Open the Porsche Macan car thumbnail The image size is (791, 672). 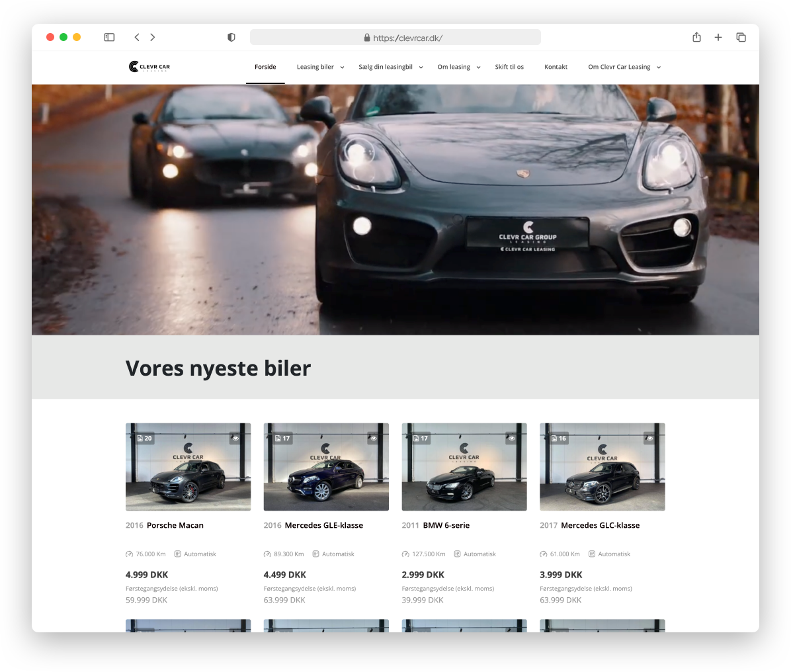(x=188, y=467)
